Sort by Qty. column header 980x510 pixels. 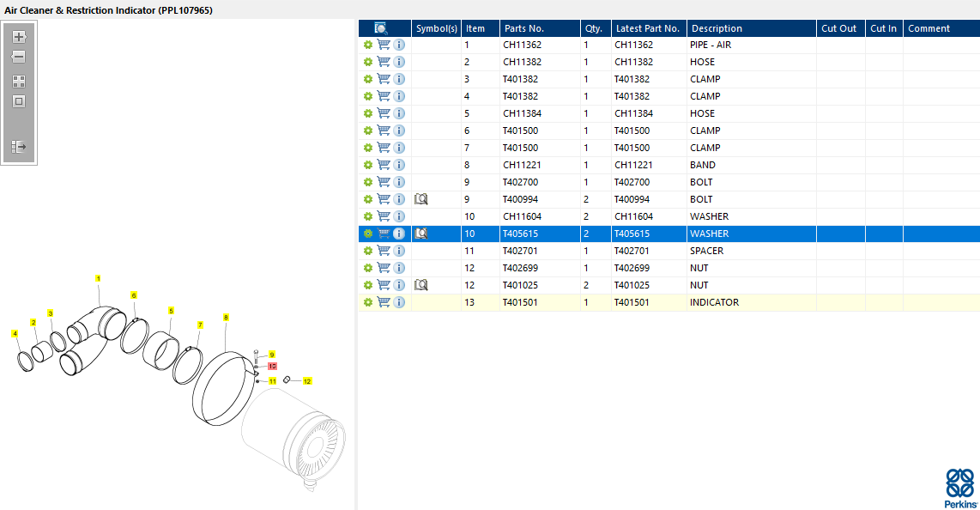pos(596,28)
